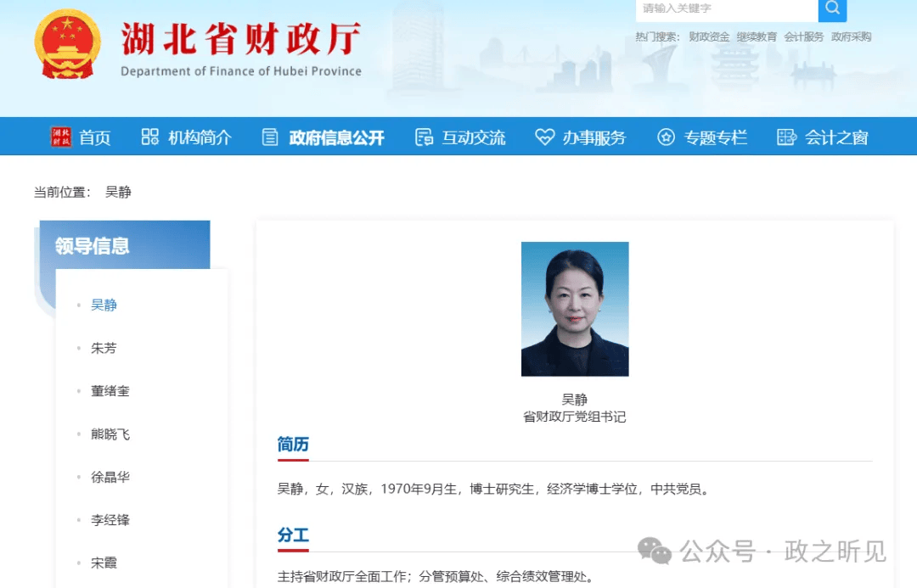This screenshot has height=588, width=917.
Task: Select 熊晓飞 in the leadership list
Action: coord(110,434)
